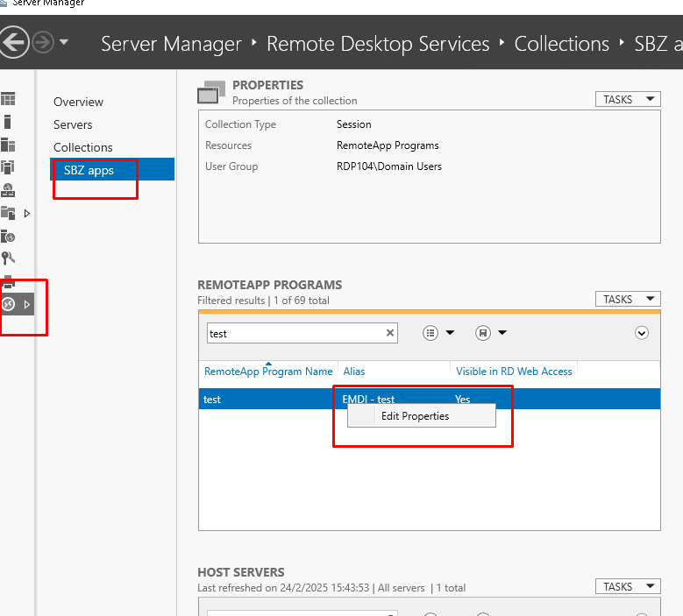Click the 'Filtered results | 1 of 69 total' text
Screen dimensions: 683x616
(x=263, y=301)
